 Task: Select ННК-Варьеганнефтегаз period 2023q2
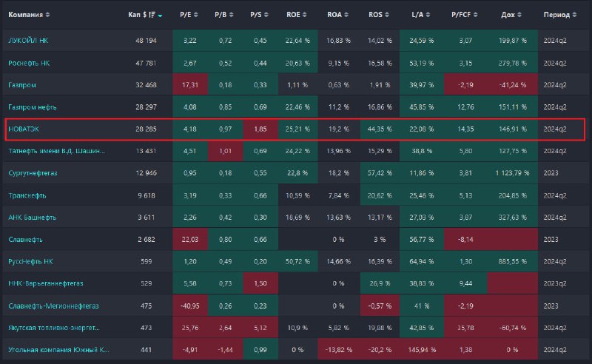pyautogui.click(x=555, y=283)
